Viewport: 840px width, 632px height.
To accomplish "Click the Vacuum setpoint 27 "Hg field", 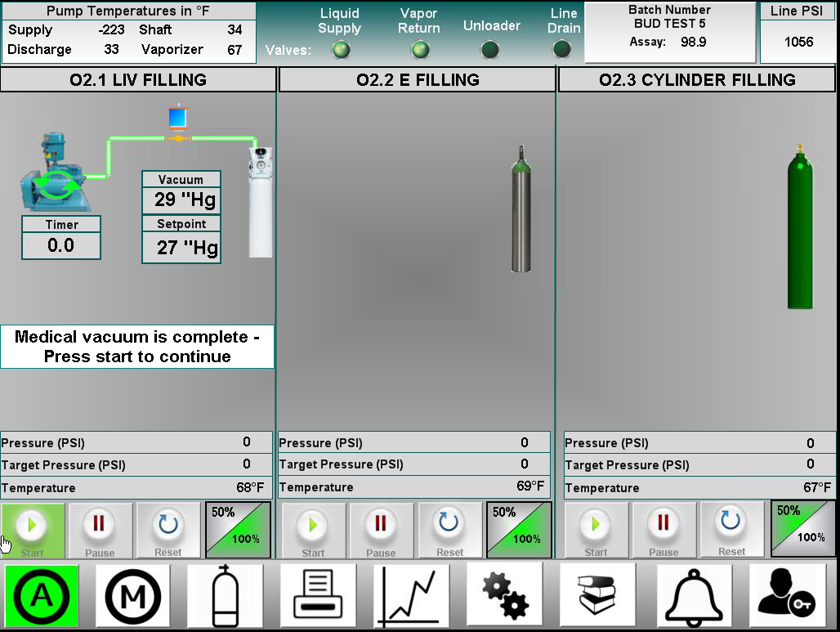I will tap(181, 247).
